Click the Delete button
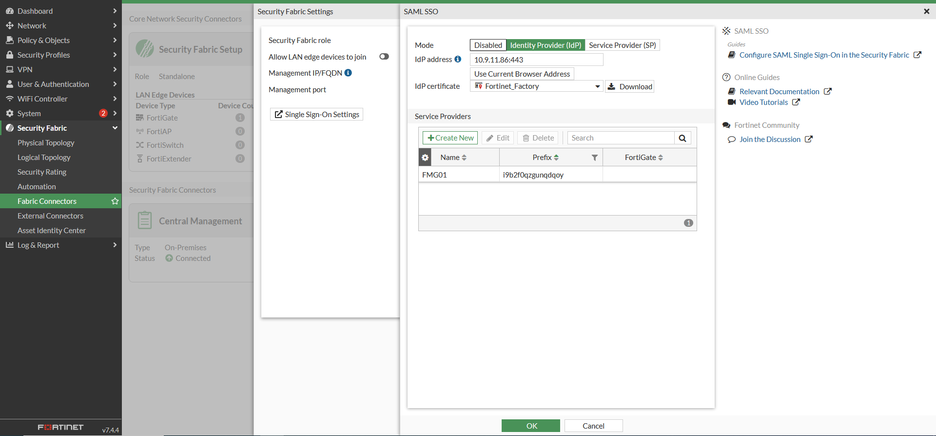Screen dimensions: 936x436 (x=538, y=138)
